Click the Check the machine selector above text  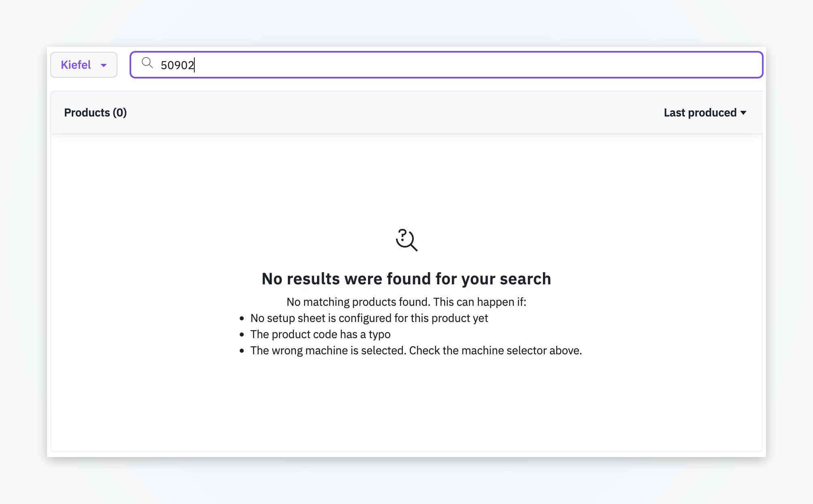(x=495, y=350)
